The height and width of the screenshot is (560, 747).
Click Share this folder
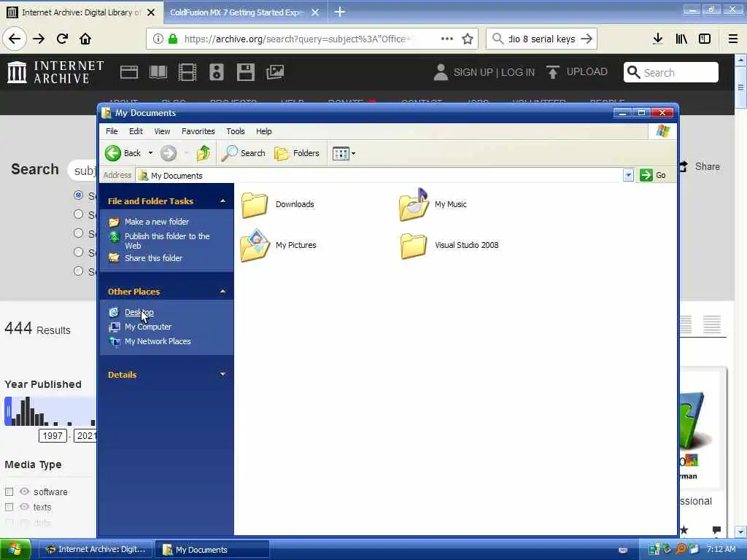tap(153, 258)
